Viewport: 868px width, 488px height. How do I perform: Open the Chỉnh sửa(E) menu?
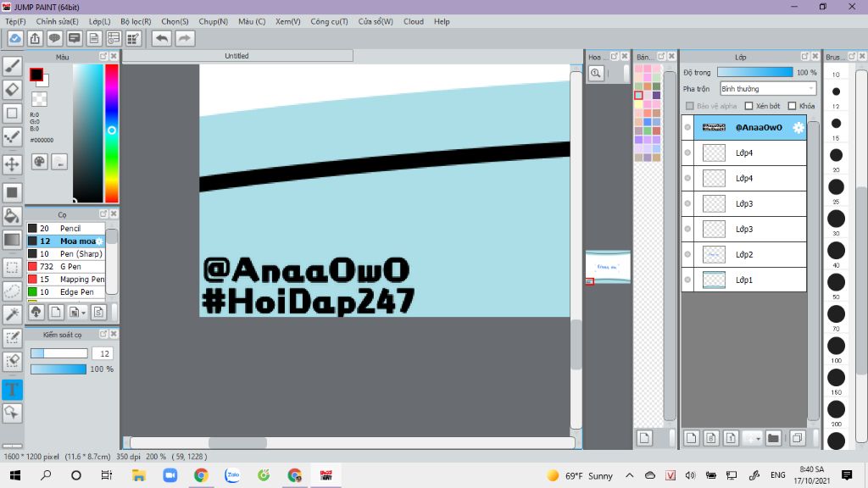point(58,21)
